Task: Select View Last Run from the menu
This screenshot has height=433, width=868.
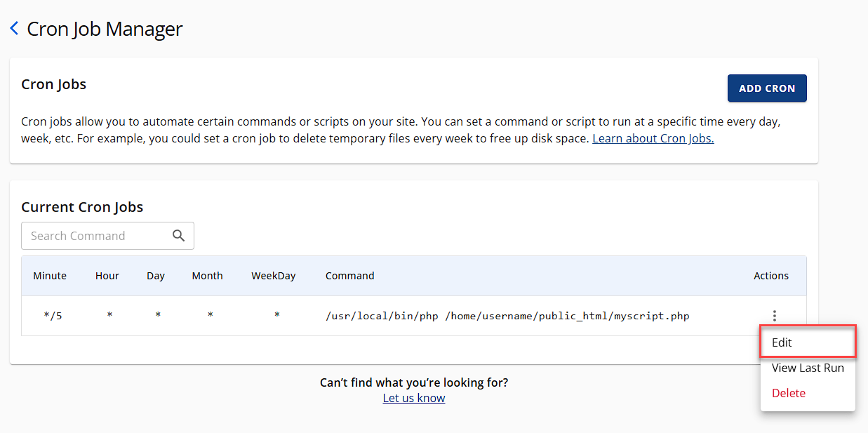Action: point(808,368)
